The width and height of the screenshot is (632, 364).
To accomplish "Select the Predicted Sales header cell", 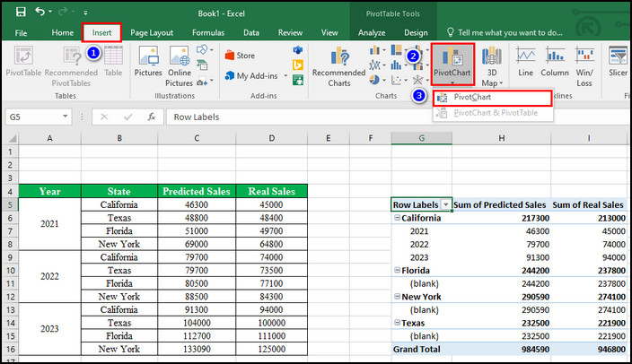I will pyautogui.click(x=197, y=191).
